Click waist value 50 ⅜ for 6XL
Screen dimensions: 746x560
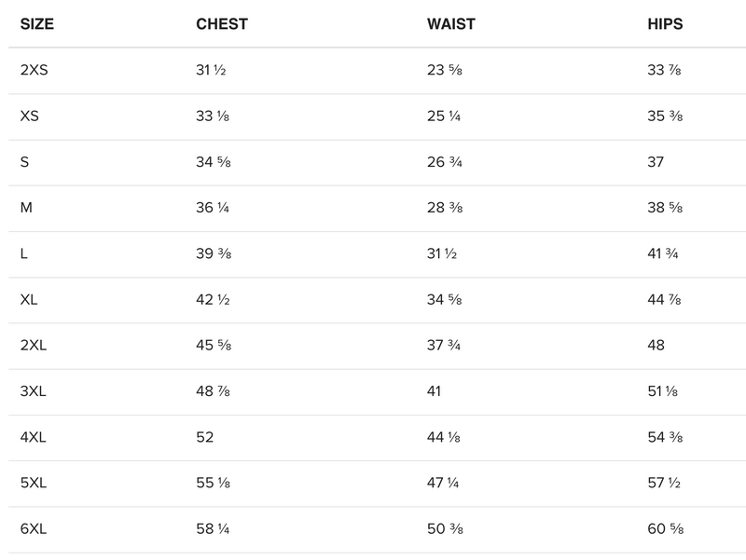pos(444,529)
